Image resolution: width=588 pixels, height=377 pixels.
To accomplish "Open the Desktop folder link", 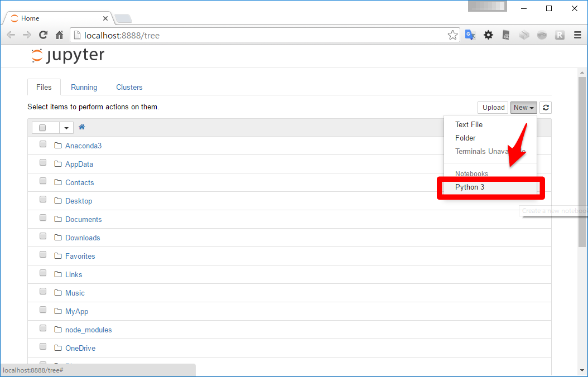I will click(x=79, y=201).
